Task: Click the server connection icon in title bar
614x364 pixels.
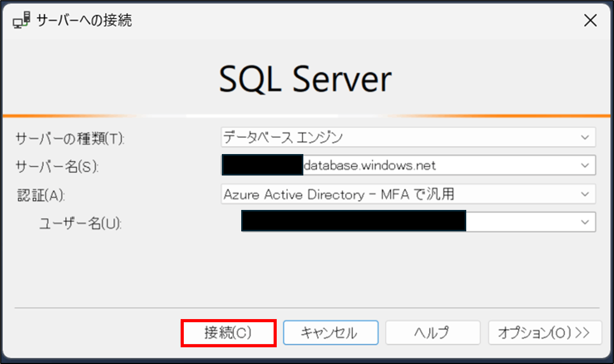Action: coord(21,20)
